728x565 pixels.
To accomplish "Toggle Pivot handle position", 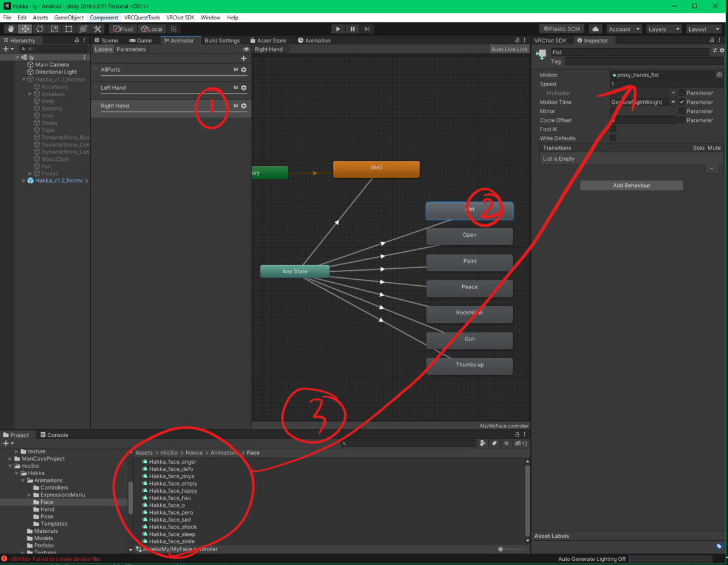I will tap(123, 29).
